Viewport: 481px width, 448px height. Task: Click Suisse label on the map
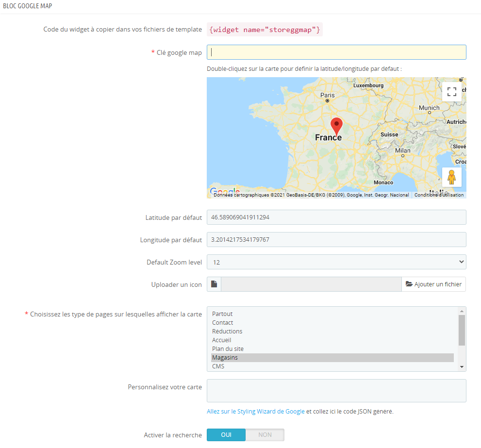tap(389, 134)
